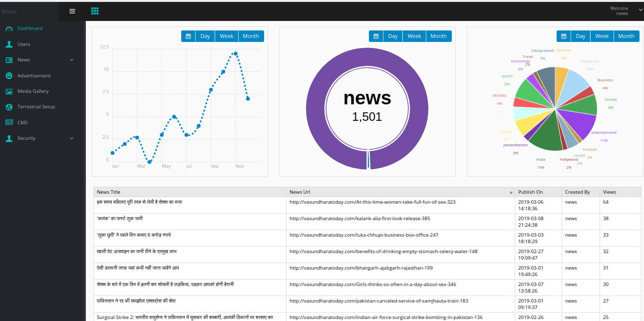This screenshot has height=321, width=644.
Task: Click the Advertisement sidebar icon
Action: tap(9, 76)
